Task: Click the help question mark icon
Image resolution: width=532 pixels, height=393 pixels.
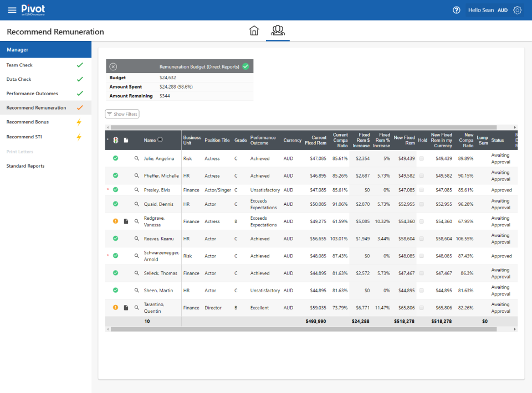Action: click(456, 9)
